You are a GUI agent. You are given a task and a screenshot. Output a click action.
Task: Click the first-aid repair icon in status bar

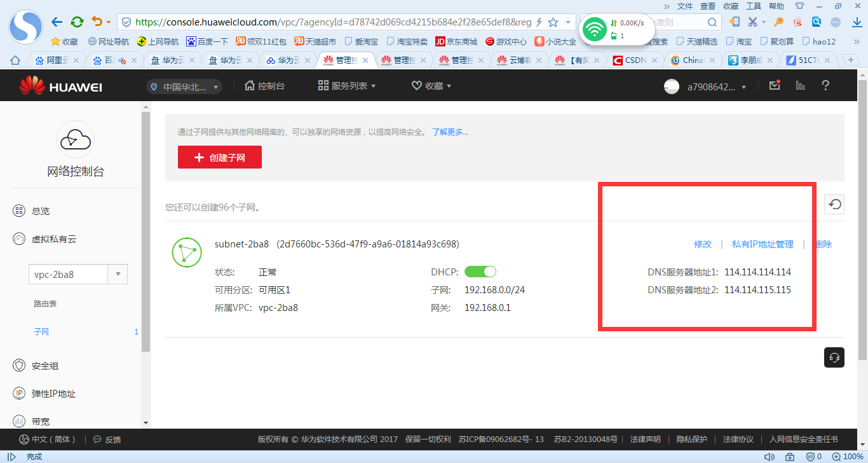(790, 457)
